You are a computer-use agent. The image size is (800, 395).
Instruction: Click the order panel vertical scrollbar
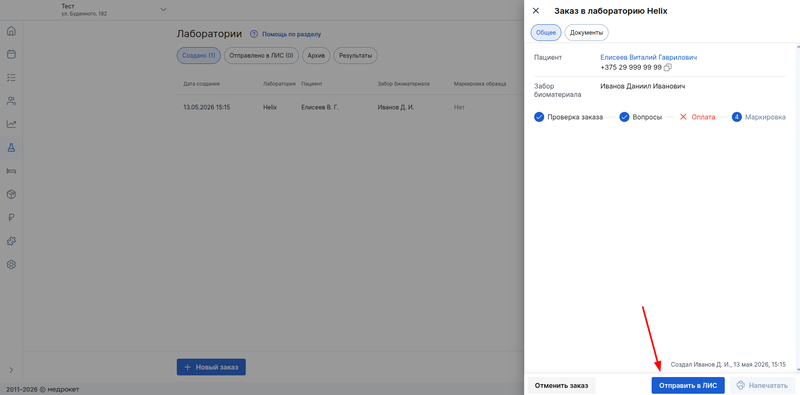point(797,207)
